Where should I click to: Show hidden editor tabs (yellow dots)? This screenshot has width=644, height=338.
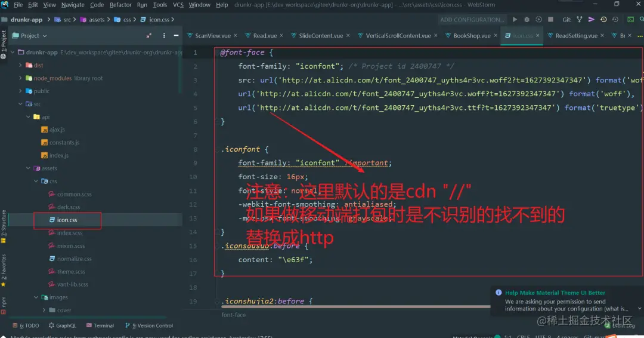pyautogui.click(x=640, y=36)
